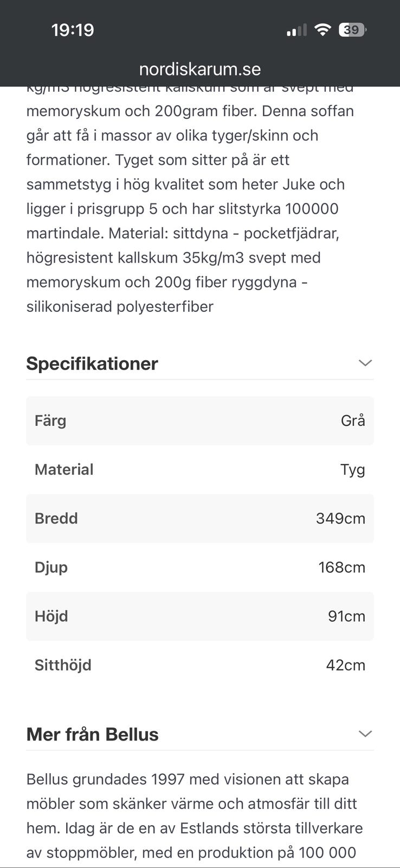The width and height of the screenshot is (400, 868).
Task: Tap the Specifikationer heading
Action: pos(92,363)
